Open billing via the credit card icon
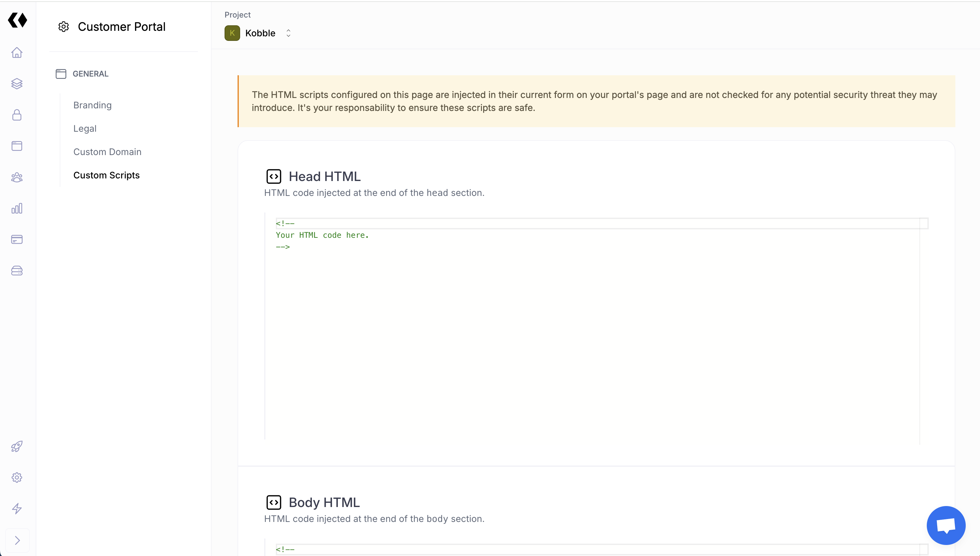 (x=17, y=239)
